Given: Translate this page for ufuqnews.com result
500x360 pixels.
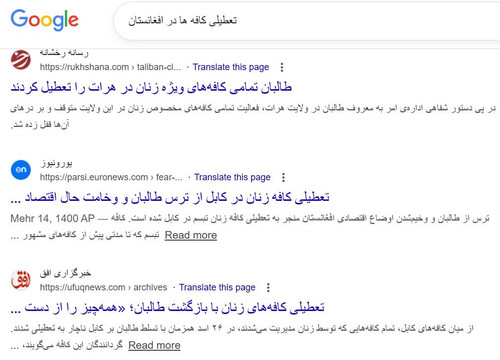Looking at the screenshot, I should [x=217, y=287].
